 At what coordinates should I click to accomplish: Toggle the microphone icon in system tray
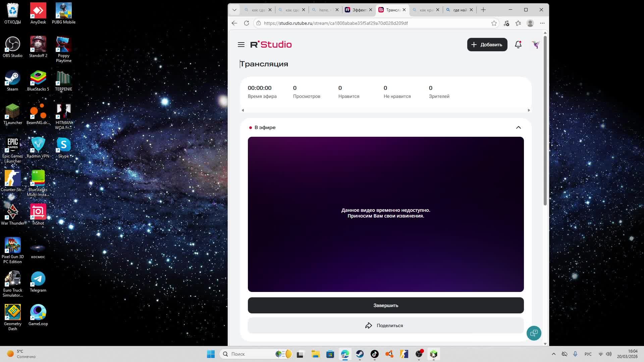(575, 354)
